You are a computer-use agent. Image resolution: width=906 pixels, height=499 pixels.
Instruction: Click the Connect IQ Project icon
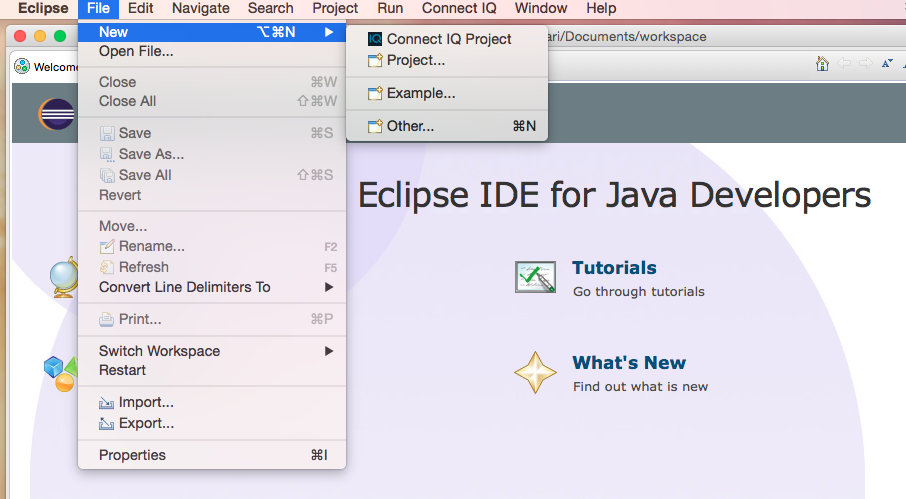(375, 39)
